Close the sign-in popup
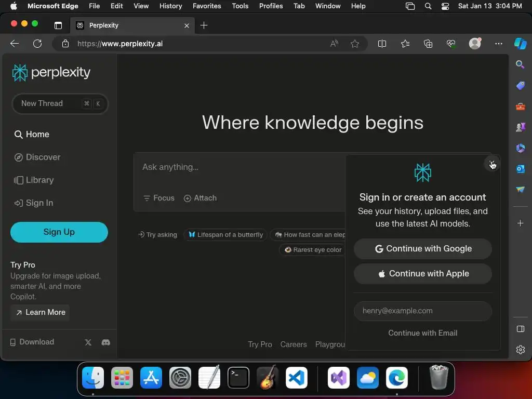This screenshot has width=532, height=399. point(491,164)
